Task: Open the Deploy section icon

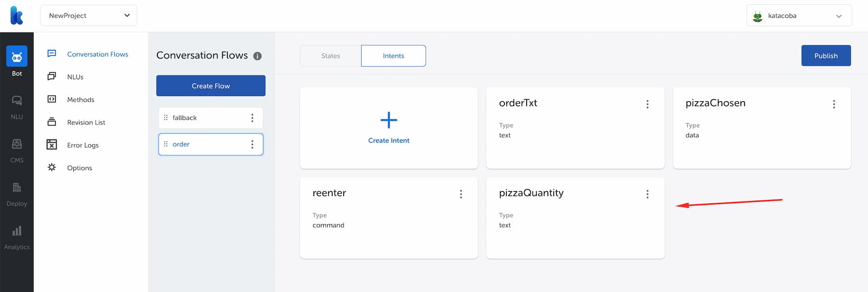Action: pos(17,187)
